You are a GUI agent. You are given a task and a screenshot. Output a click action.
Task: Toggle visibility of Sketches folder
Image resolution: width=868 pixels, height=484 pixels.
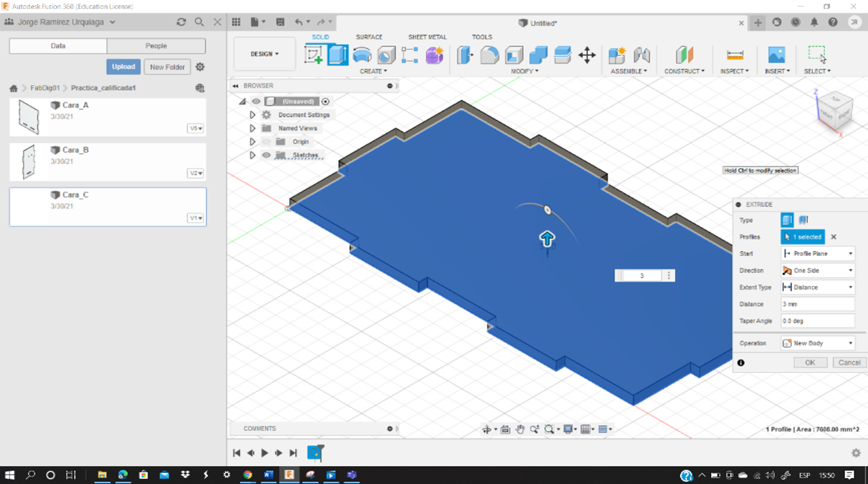[x=266, y=155]
